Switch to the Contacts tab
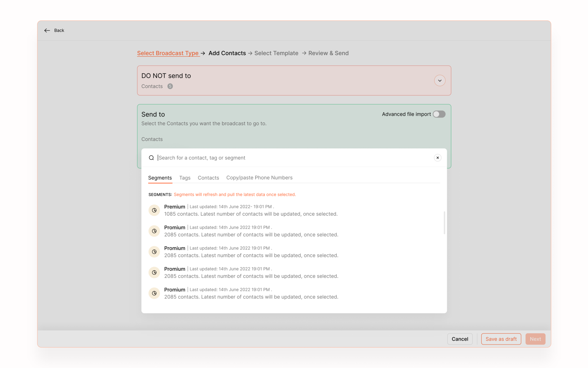This screenshot has height=368, width=588. (x=208, y=178)
